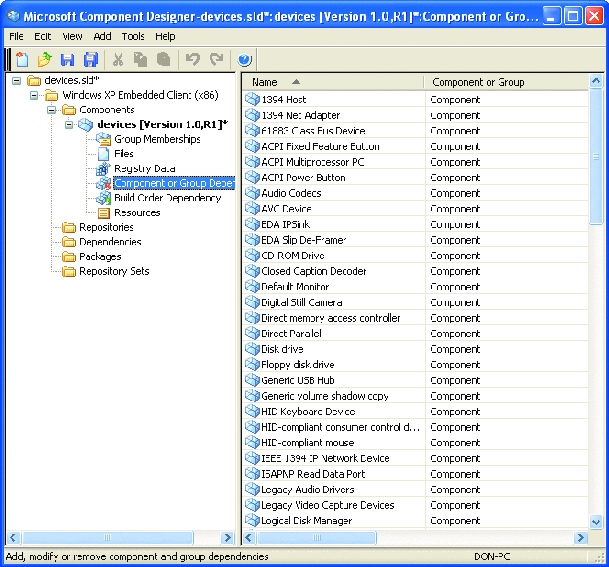Select Legacy Video Capture Devices row
609x567 pixels.
pyautogui.click(x=416, y=505)
